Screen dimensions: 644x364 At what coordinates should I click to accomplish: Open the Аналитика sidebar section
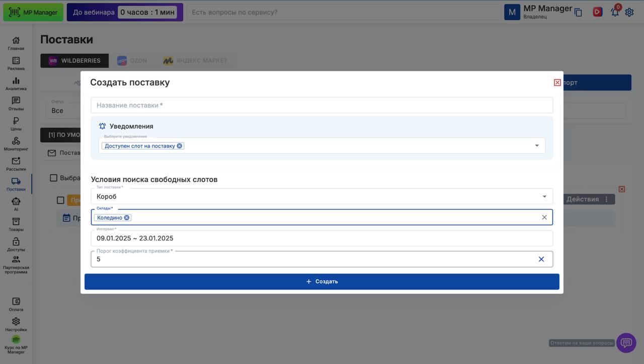[16, 83]
